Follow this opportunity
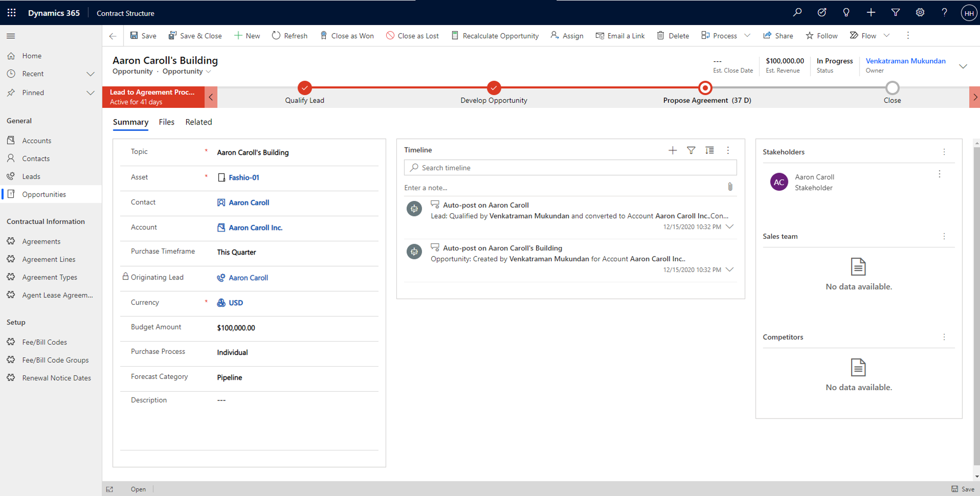 point(822,36)
